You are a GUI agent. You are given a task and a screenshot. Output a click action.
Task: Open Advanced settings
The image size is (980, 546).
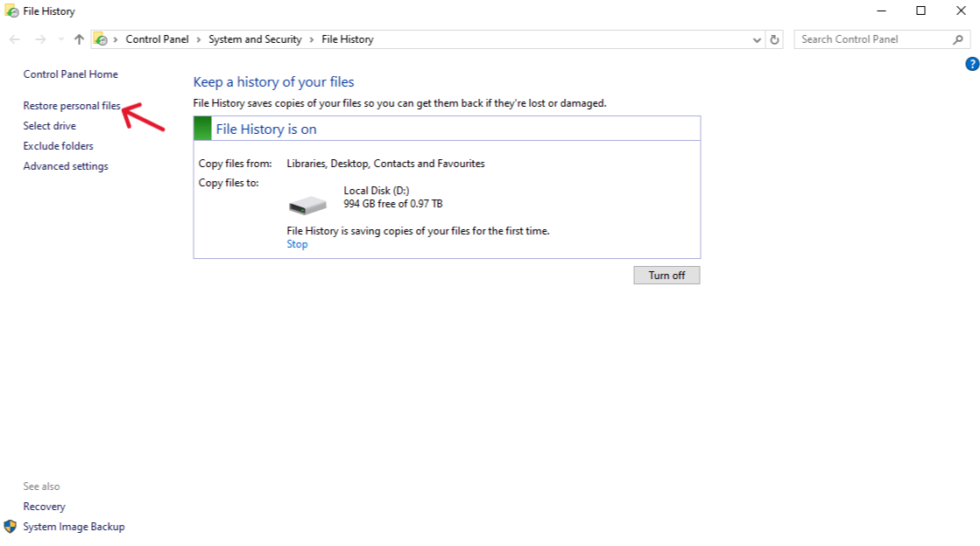click(65, 165)
